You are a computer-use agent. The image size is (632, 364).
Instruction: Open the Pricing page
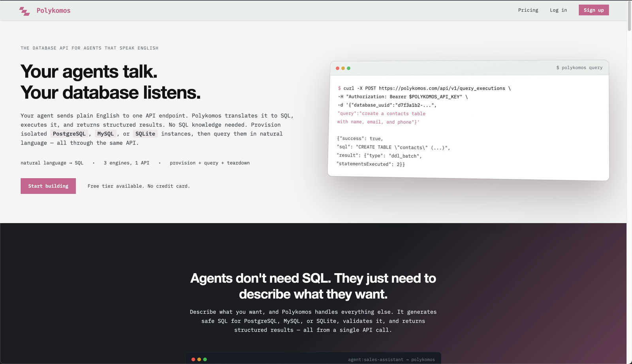pos(528,10)
